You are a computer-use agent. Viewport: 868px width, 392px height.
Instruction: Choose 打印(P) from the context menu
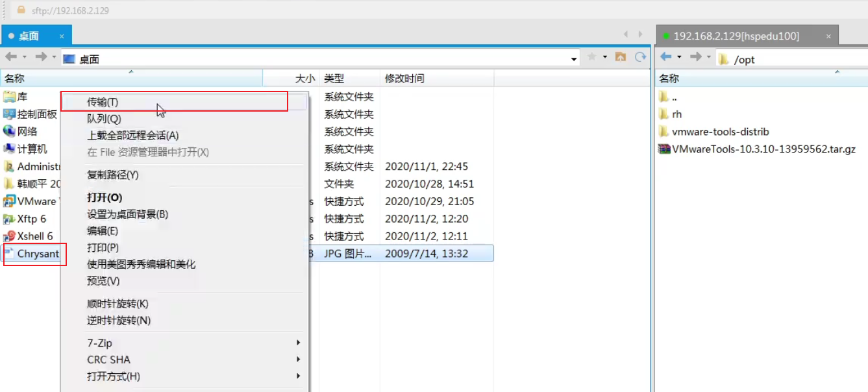(x=184, y=248)
